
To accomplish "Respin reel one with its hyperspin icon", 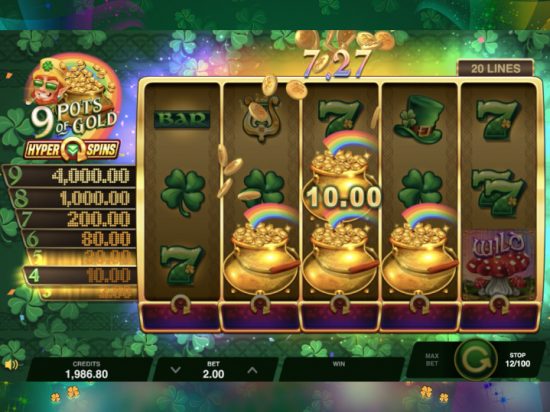I will (181, 304).
